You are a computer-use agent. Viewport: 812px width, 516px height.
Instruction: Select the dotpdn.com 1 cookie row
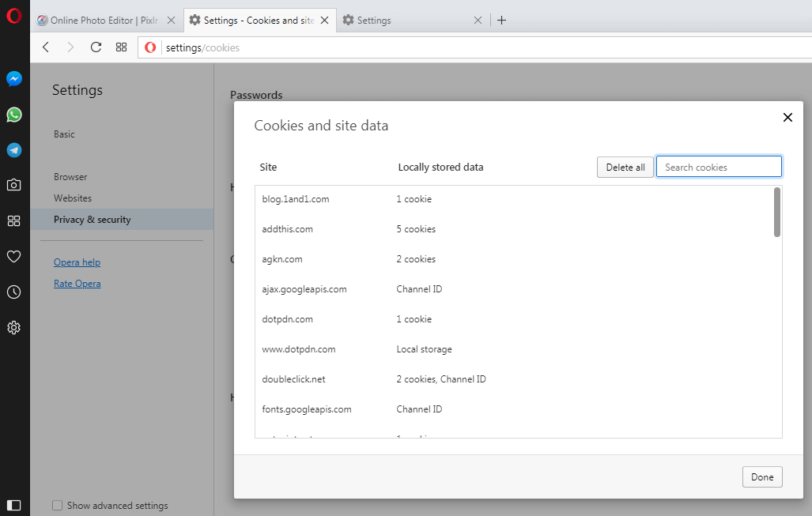(514, 319)
